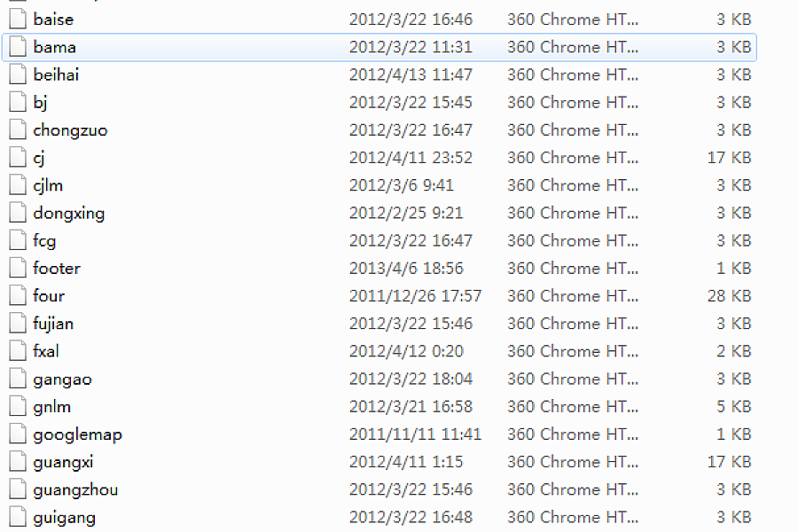
Task: Click the dongxing file icon
Action: (x=18, y=213)
